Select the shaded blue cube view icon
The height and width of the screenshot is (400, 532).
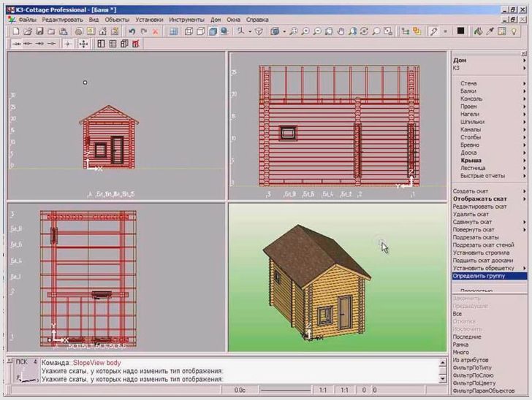[x=213, y=31]
